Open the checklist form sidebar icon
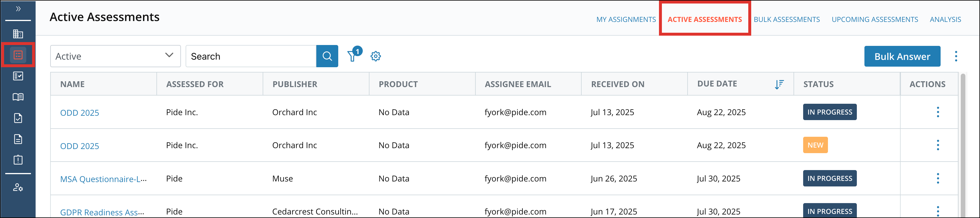 click(18, 76)
